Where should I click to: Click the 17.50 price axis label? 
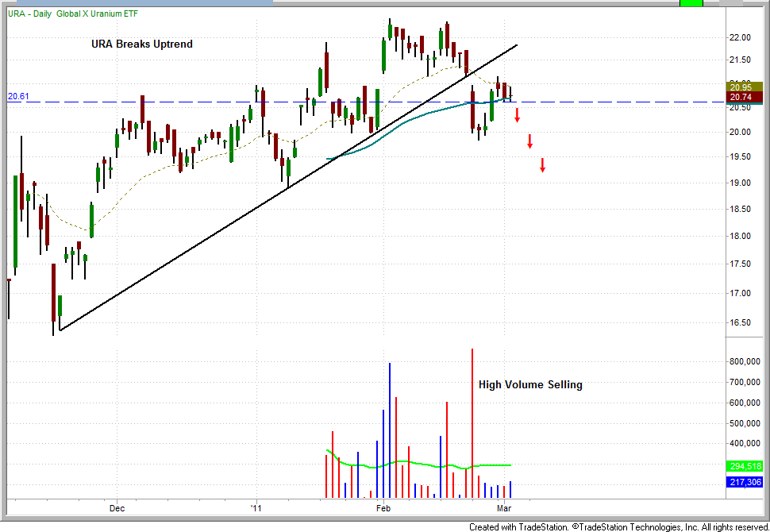[740, 264]
